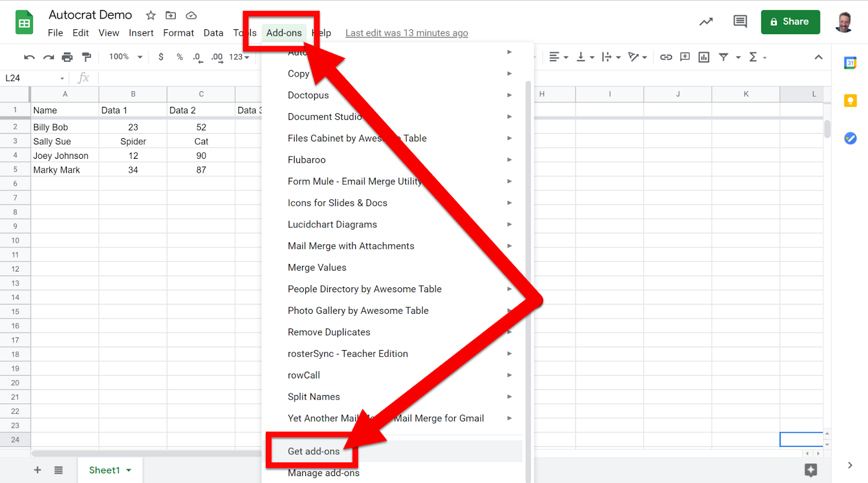The width and height of the screenshot is (868, 483).
Task: Click the formula bar input
Action: 179,78
